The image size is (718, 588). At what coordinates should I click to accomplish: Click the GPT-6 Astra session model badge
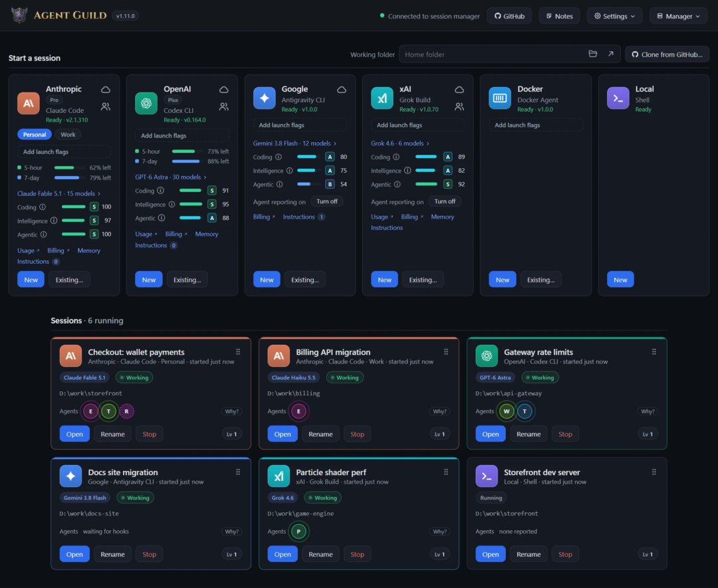(495, 377)
